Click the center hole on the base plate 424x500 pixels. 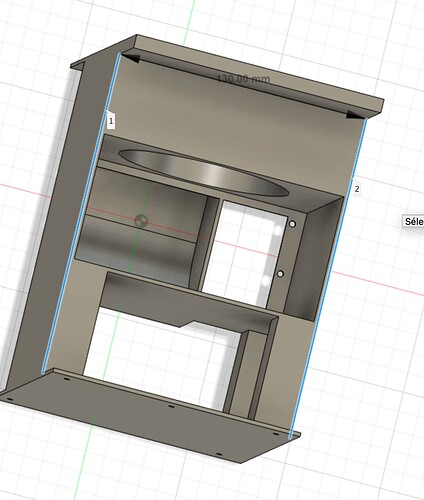[171, 406]
